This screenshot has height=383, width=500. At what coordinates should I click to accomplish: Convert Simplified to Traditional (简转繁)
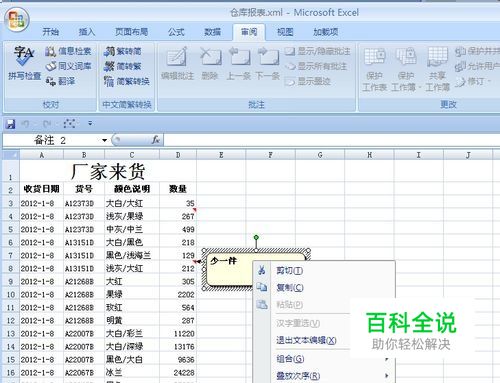[123, 66]
